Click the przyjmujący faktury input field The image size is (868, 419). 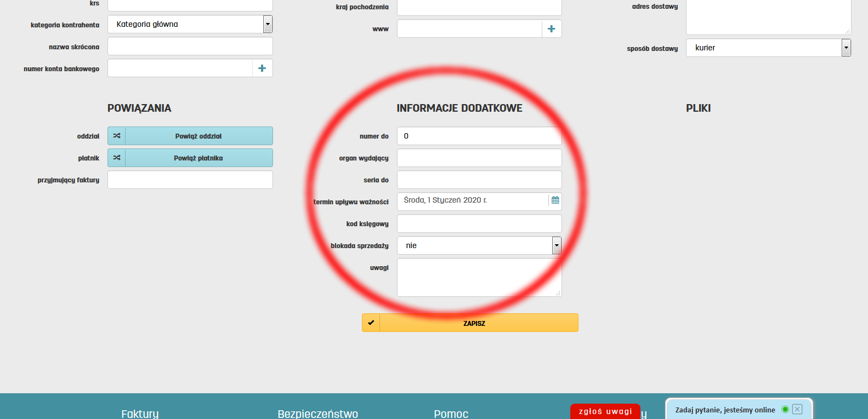tap(190, 180)
